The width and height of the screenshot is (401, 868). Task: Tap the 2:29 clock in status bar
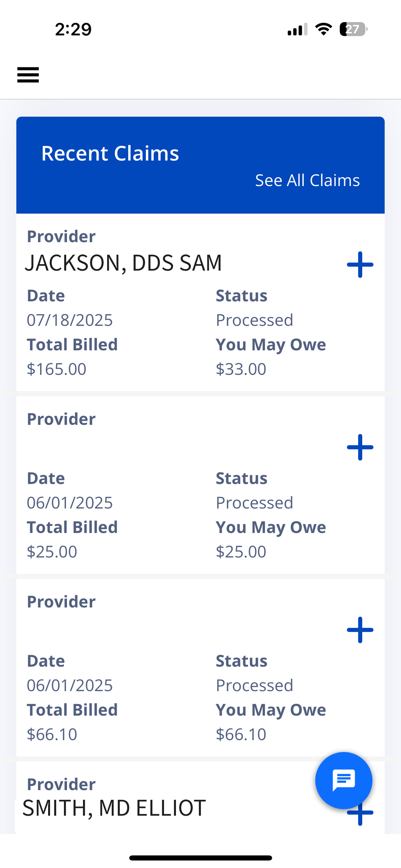pos(73,29)
